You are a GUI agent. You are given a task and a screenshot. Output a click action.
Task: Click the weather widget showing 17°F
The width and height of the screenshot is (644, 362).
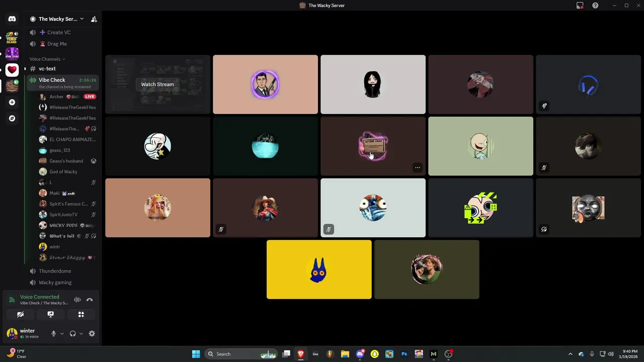[16, 353]
